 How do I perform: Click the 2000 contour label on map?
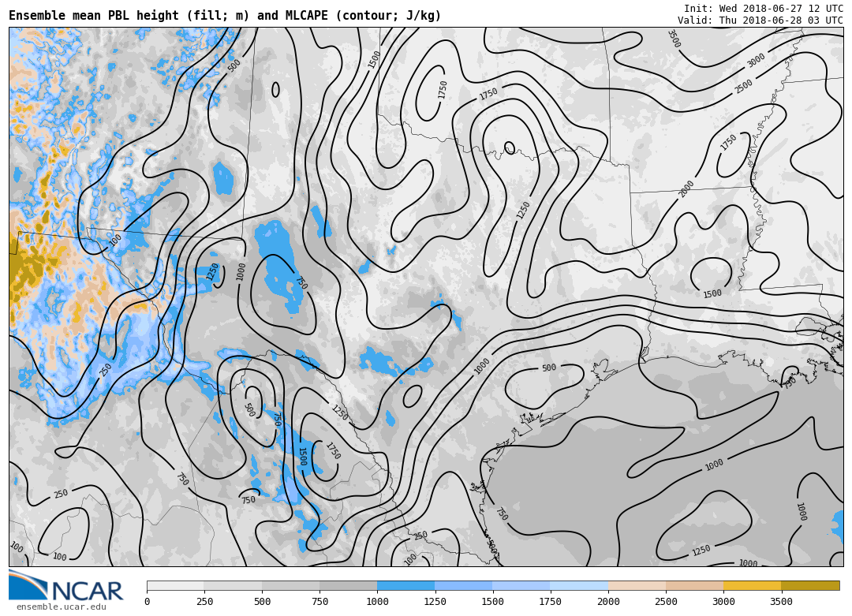(686, 189)
